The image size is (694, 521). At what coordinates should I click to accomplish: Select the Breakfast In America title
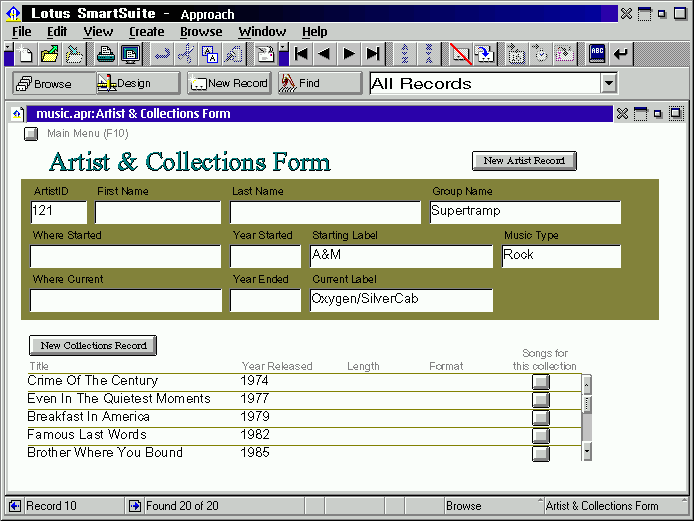(89, 417)
